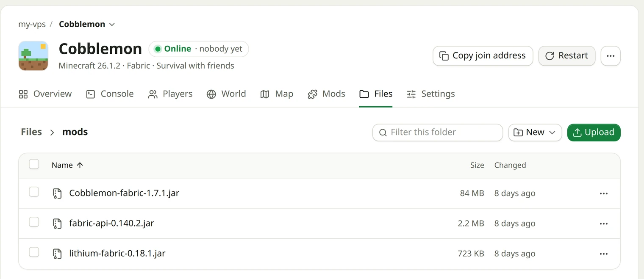
Task: Click the Cobblemon server avatar image
Action: [x=33, y=56]
